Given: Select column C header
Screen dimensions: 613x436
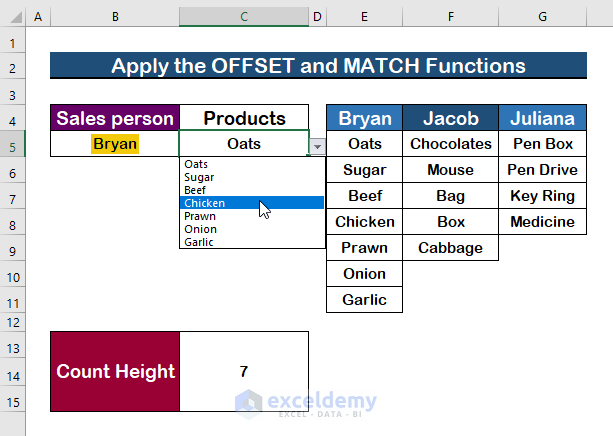Looking at the screenshot, I should (x=244, y=17).
